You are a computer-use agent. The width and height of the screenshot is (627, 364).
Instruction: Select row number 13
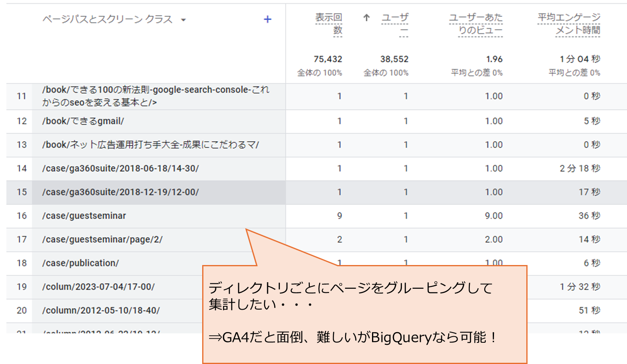coord(22,145)
